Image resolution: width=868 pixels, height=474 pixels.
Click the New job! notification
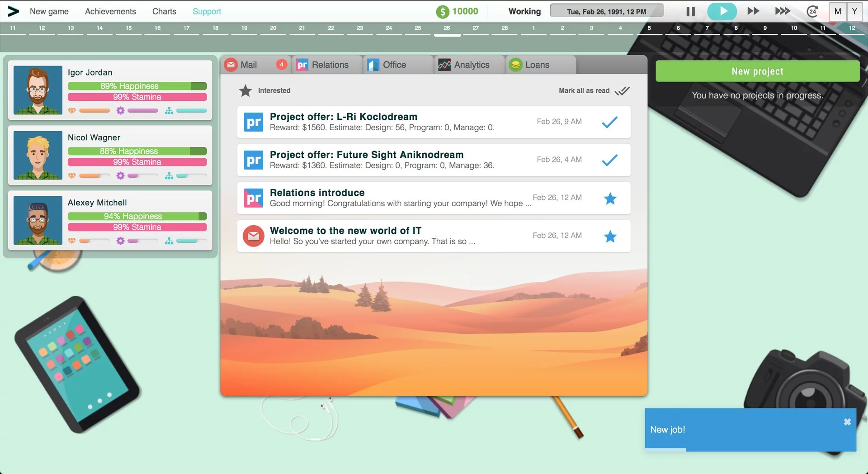[750, 430]
